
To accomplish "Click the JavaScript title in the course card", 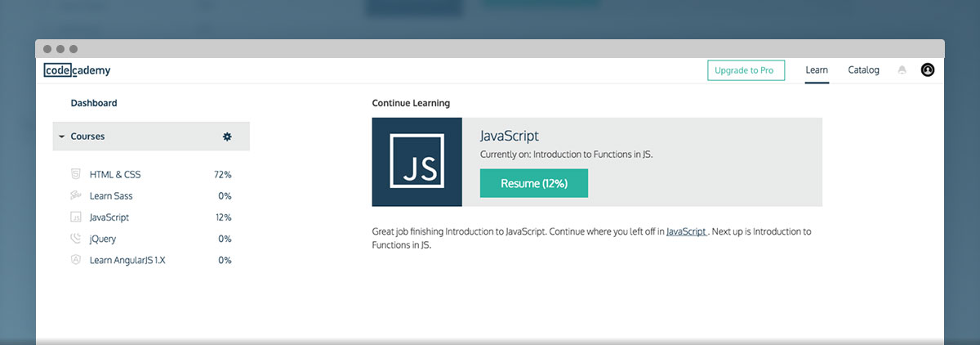I will coord(510,136).
